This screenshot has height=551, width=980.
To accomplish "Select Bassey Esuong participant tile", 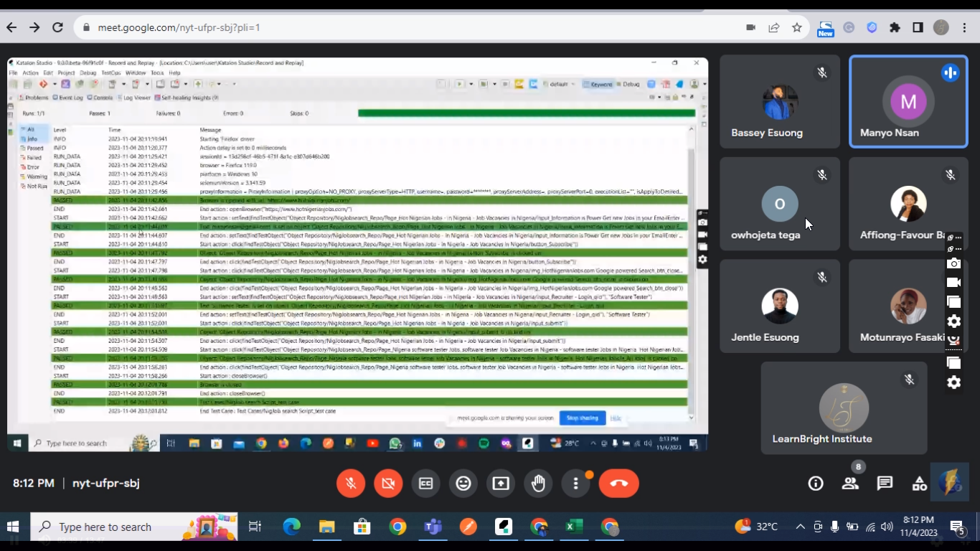I will (x=780, y=102).
